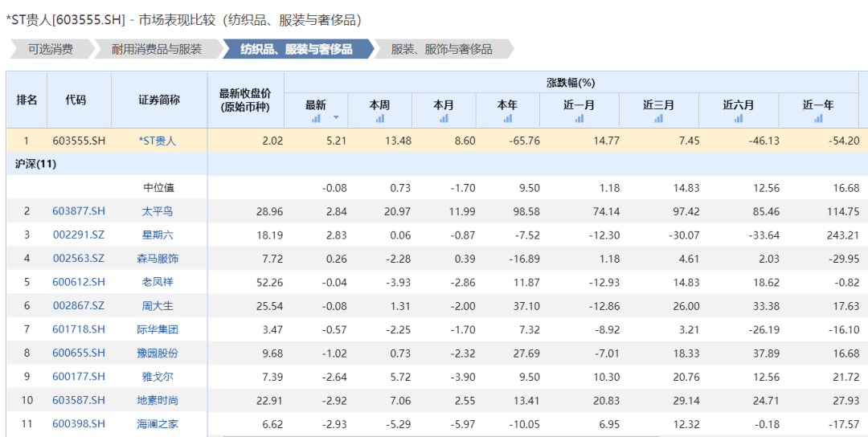Click the 太平鸟 security name link
This screenshot has height=437, width=868.
(x=158, y=211)
